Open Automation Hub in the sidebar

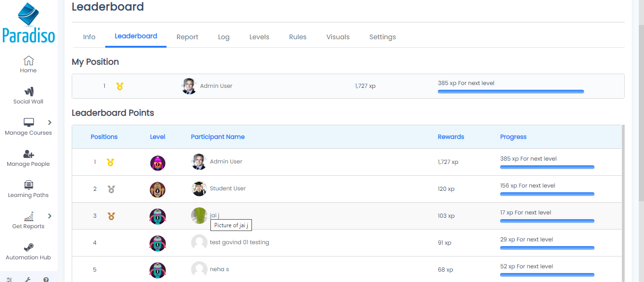point(28,252)
